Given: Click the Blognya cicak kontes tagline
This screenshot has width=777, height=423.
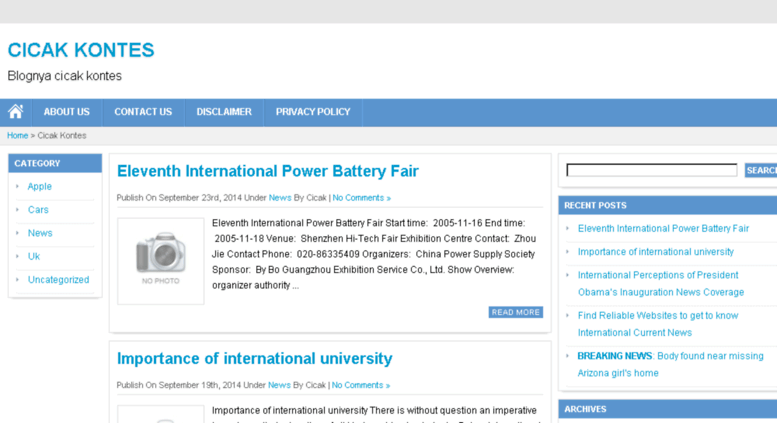Looking at the screenshot, I should click(64, 76).
